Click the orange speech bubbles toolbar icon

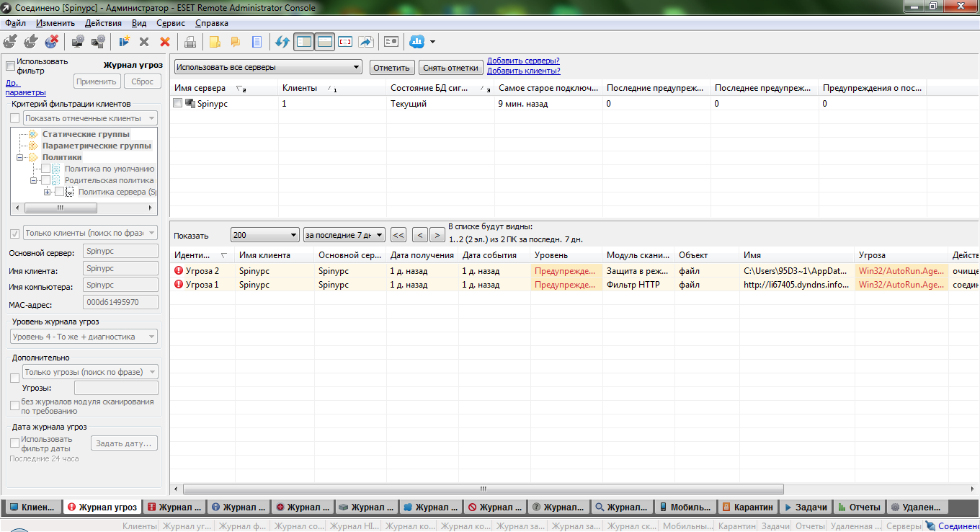point(235,42)
